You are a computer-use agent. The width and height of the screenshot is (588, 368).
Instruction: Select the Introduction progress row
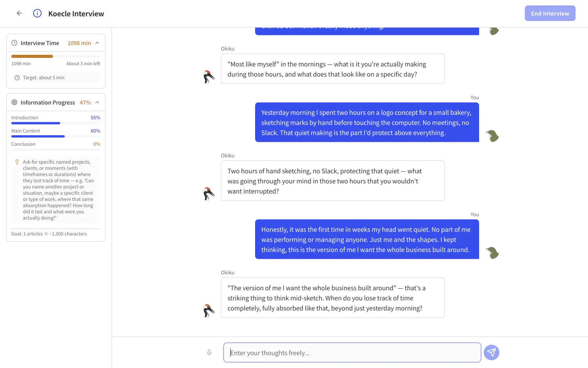pyautogui.click(x=56, y=120)
